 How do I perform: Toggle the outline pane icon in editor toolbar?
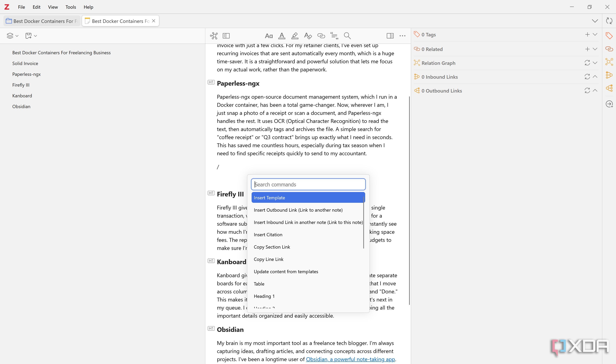(x=226, y=36)
